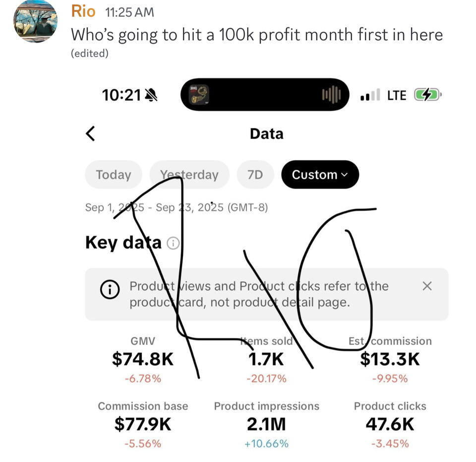Screen dimensions: 476x462
Task: Tap the album art in Dynamic Island
Action: (x=200, y=95)
